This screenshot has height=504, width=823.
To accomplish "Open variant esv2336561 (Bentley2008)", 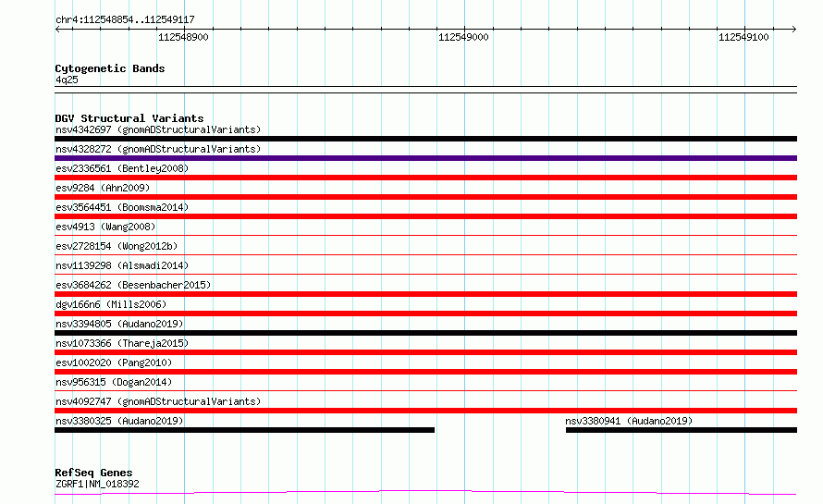I will (122, 168).
